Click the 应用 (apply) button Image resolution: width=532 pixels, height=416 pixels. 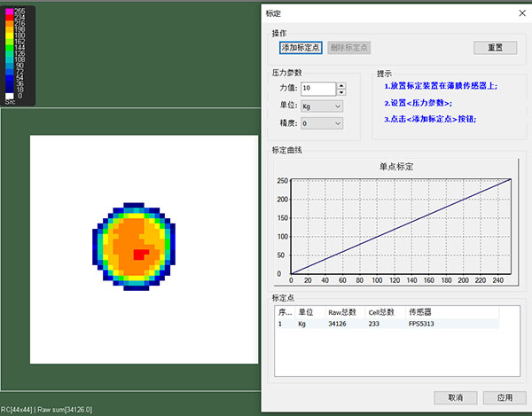(x=505, y=396)
